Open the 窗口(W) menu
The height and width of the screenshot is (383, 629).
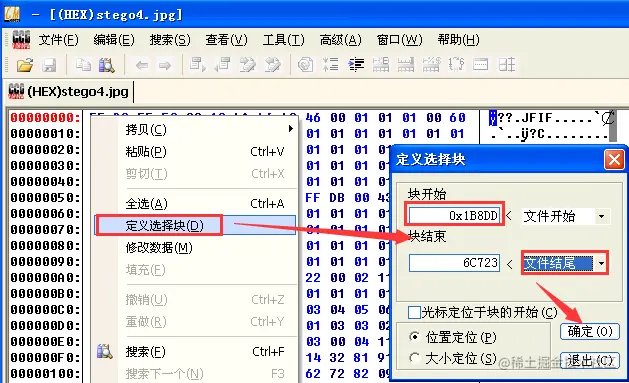point(400,40)
